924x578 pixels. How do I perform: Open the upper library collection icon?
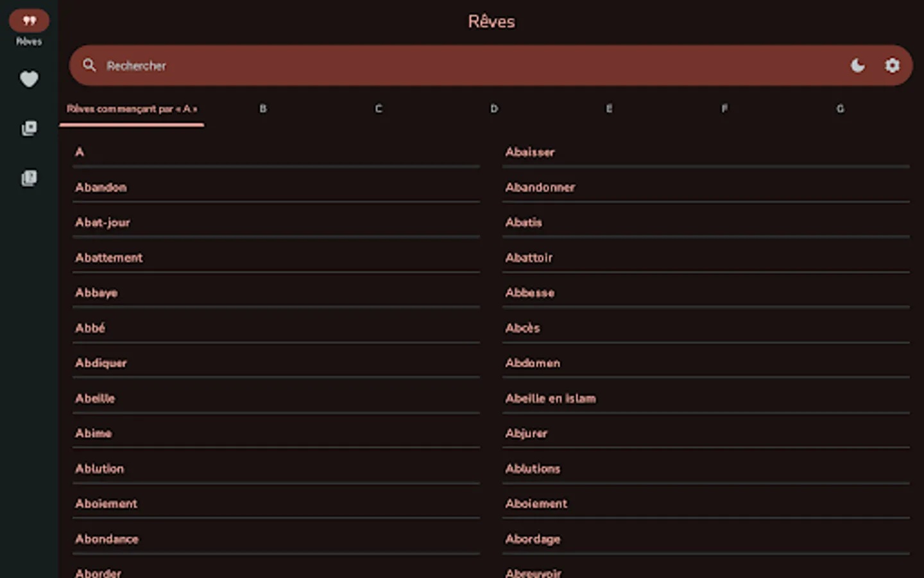point(29,128)
